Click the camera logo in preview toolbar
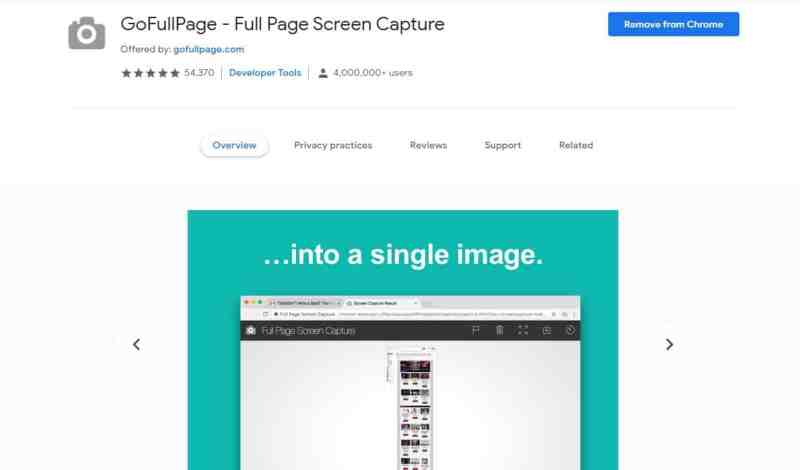 point(251,331)
